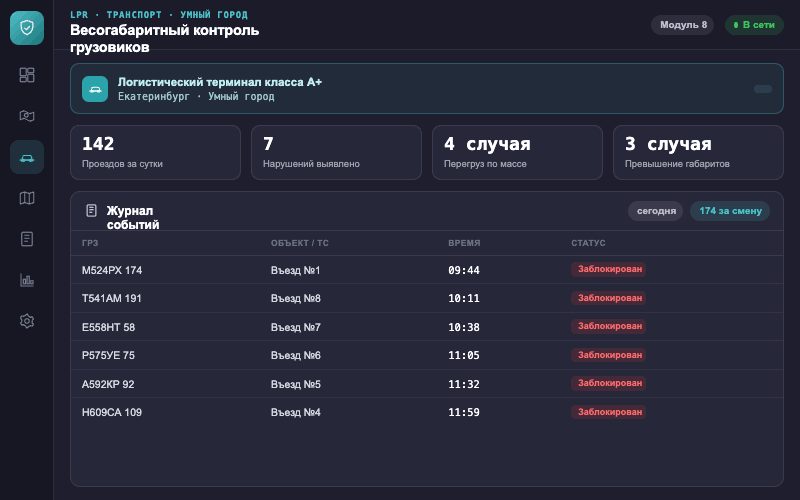Click the ВРЕМЯ column header

tap(464, 243)
